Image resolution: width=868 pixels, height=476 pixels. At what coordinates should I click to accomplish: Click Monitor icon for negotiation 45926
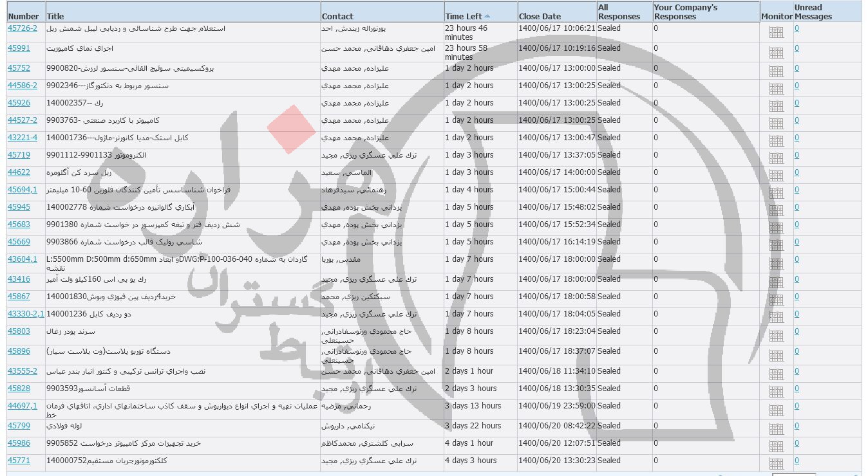(x=776, y=106)
